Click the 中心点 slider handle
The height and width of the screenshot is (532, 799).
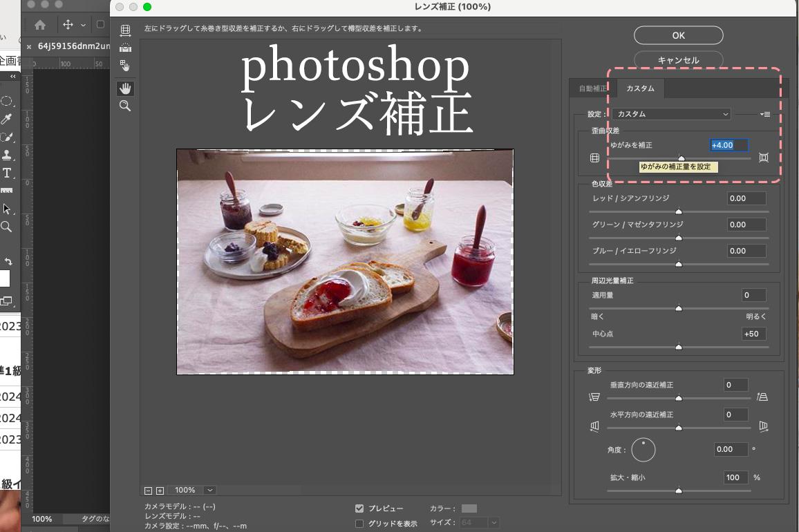[x=679, y=347]
